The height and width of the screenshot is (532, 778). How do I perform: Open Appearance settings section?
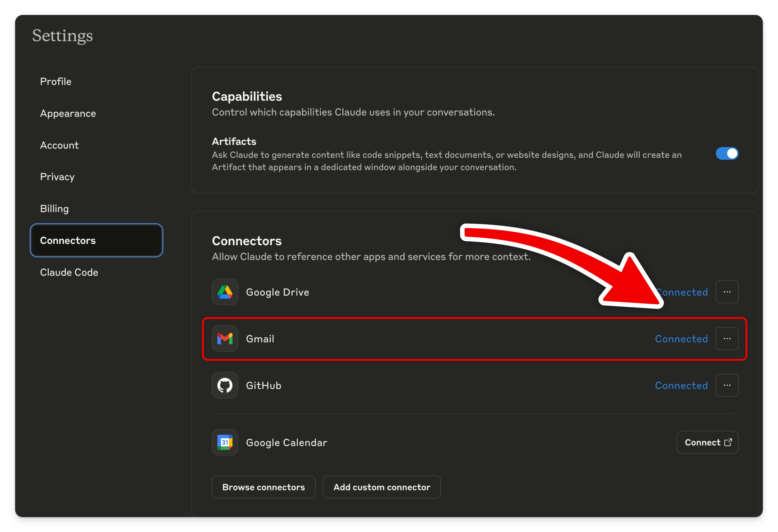click(x=68, y=113)
